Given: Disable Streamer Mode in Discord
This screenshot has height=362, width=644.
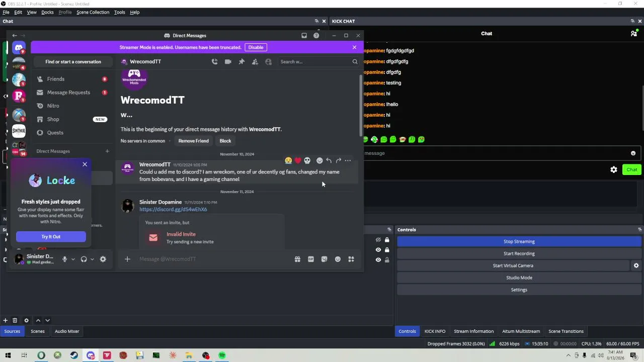Looking at the screenshot, I should click(x=256, y=47).
